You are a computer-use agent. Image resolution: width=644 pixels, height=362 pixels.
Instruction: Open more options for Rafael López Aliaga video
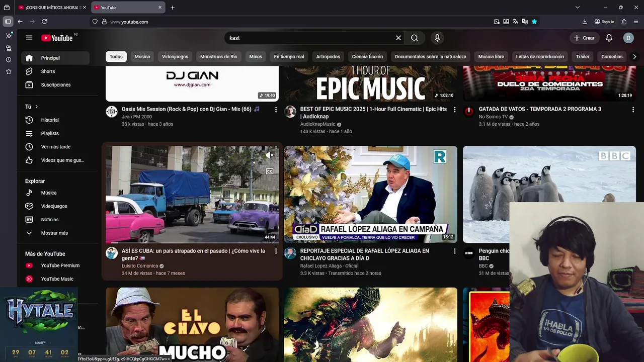pyautogui.click(x=454, y=251)
